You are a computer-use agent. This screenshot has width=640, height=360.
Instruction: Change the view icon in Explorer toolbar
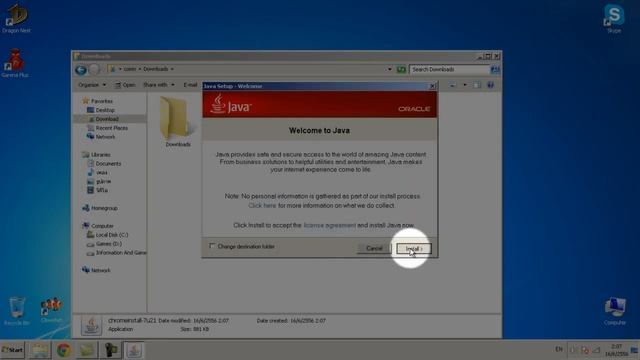453,85
